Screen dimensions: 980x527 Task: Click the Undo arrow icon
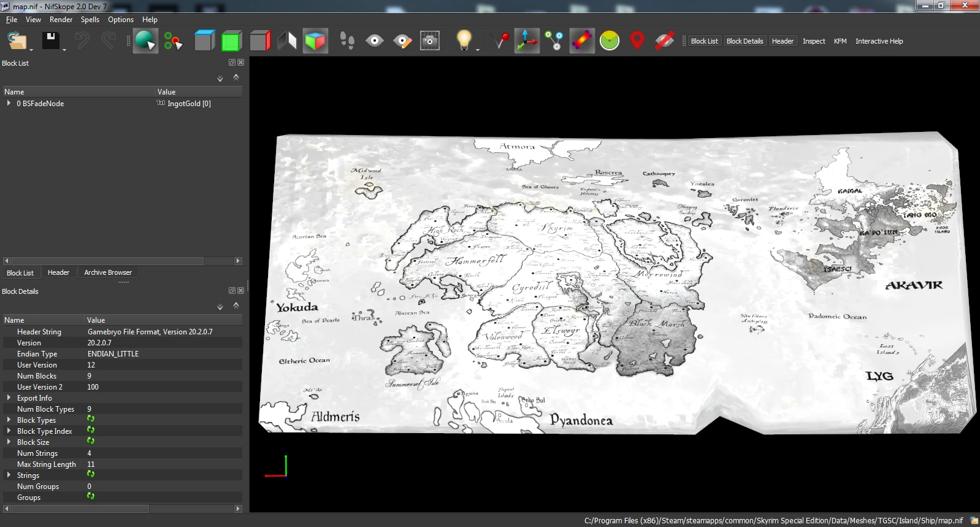[82, 40]
